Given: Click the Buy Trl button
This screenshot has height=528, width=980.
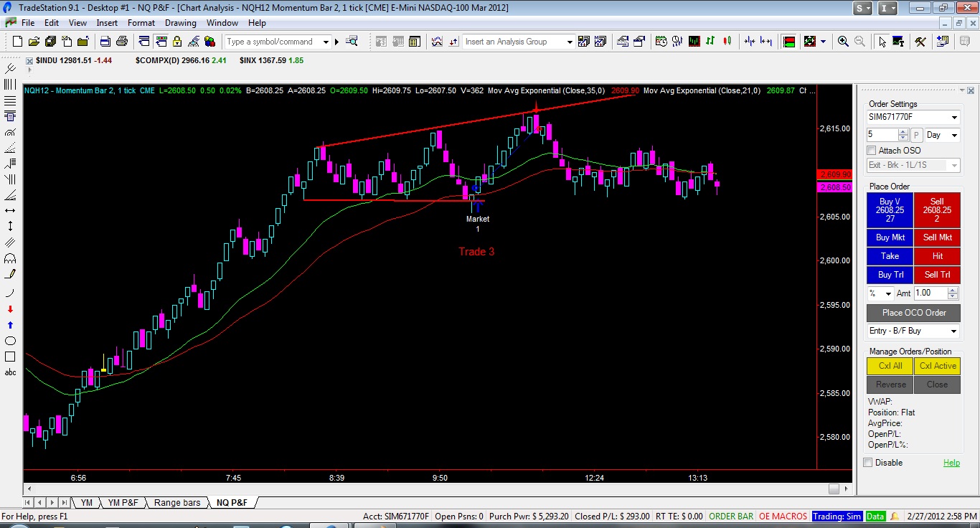Looking at the screenshot, I should coord(890,275).
